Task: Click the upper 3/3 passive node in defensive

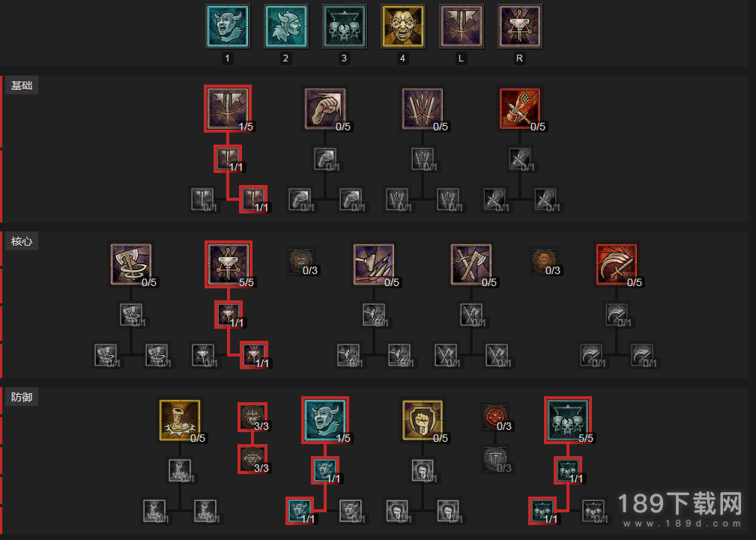Action: point(252,417)
